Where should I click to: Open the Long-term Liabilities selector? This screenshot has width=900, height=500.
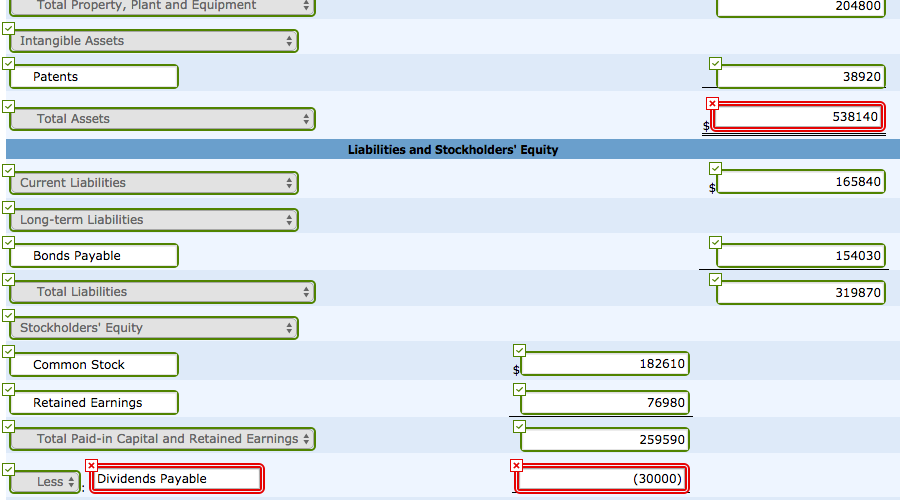154,220
